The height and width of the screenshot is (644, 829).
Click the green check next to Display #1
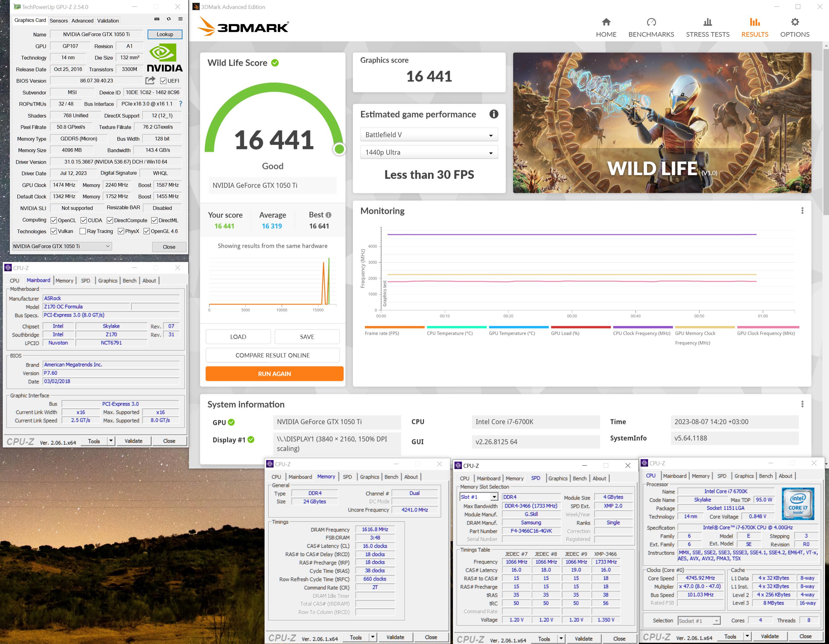tap(251, 440)
